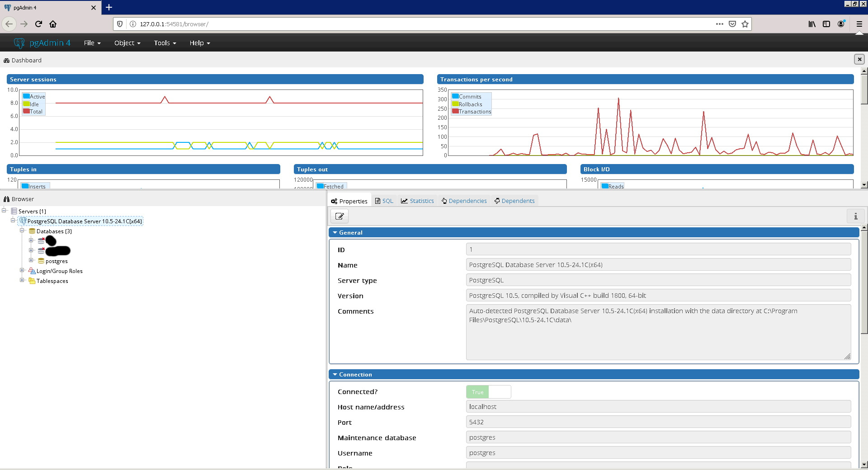Image resolution: width=868 pixels, height=470 pixels.
Task: Click the Port field showing 5432
Action: coord(658,422)
